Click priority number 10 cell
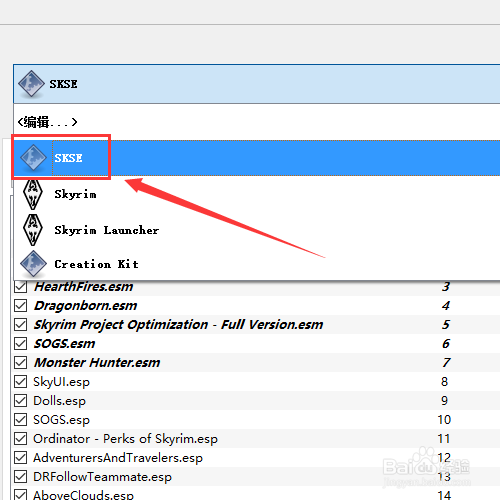 click(444, 420)
